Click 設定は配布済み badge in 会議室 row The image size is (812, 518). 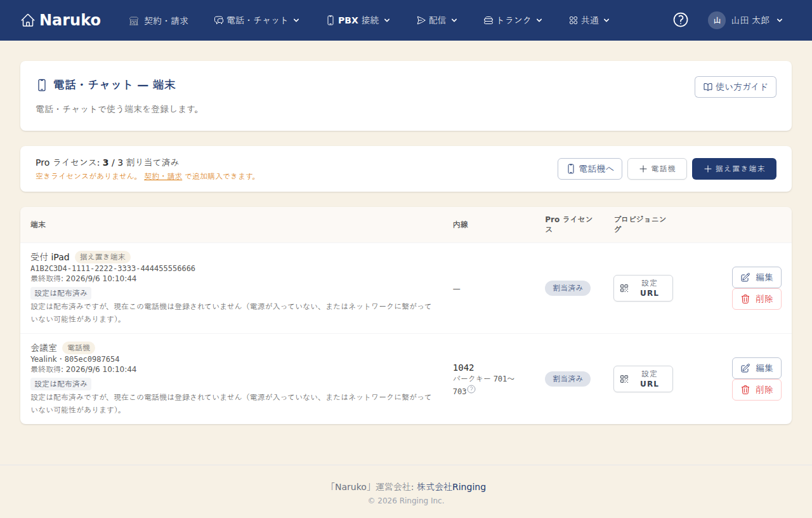click(61, 384)
